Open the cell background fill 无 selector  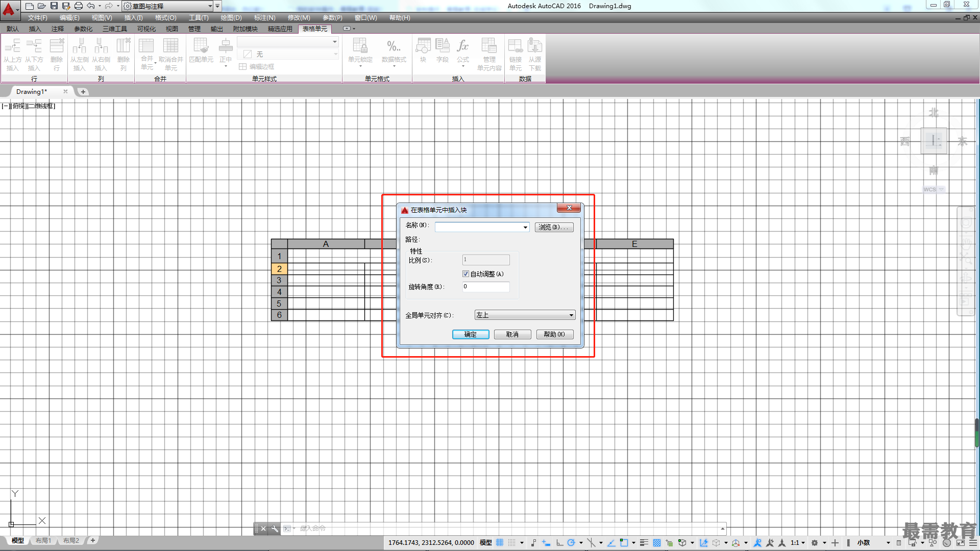tap(288, 54)
